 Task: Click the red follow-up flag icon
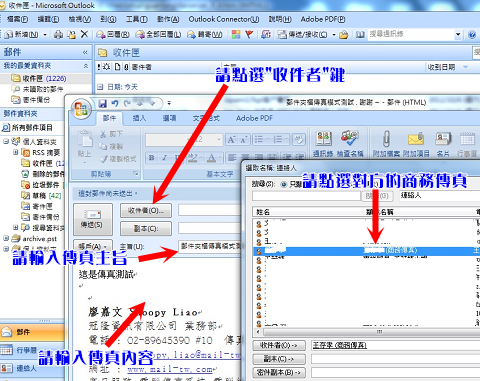pos(249,34)
